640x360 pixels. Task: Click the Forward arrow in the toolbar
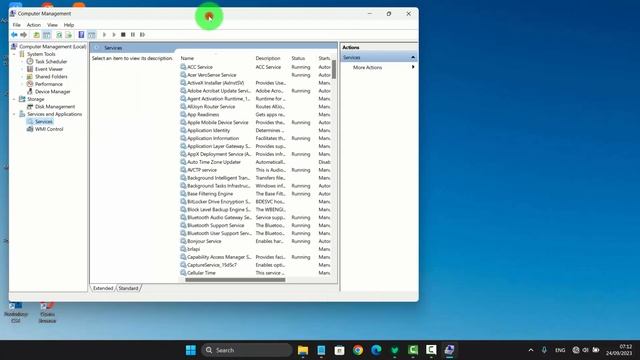[x=24, y=35]
